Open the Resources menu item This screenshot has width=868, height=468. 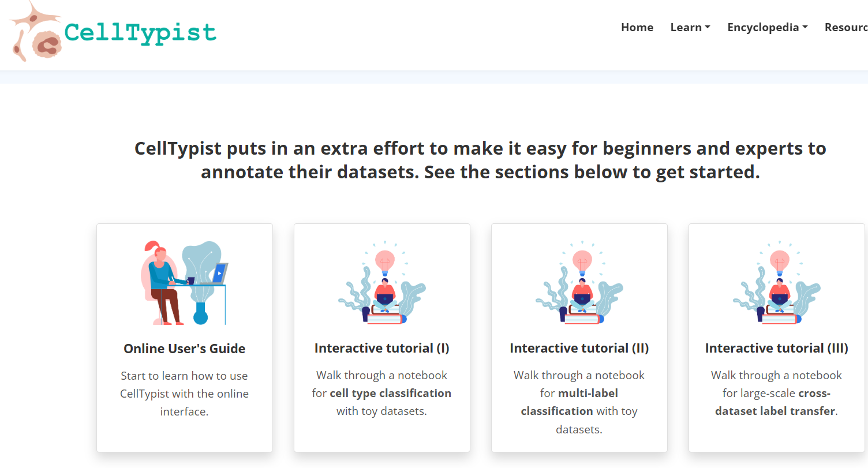coord(846,27)
